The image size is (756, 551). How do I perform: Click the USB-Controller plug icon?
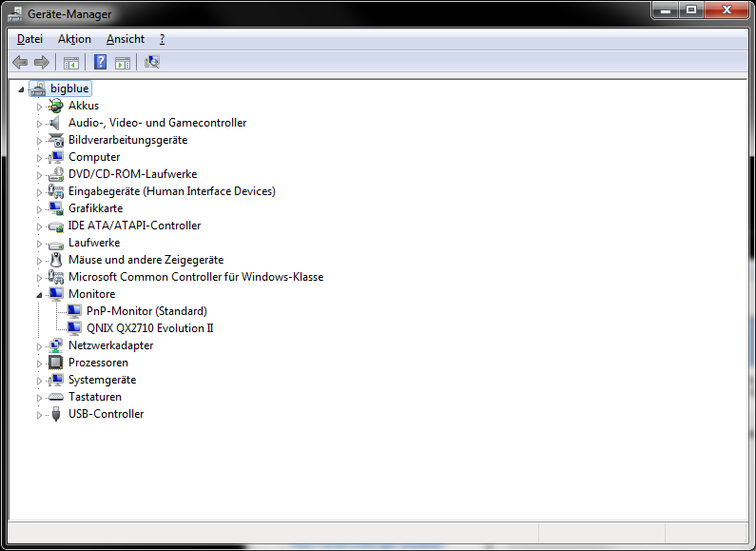pos(56,414)
